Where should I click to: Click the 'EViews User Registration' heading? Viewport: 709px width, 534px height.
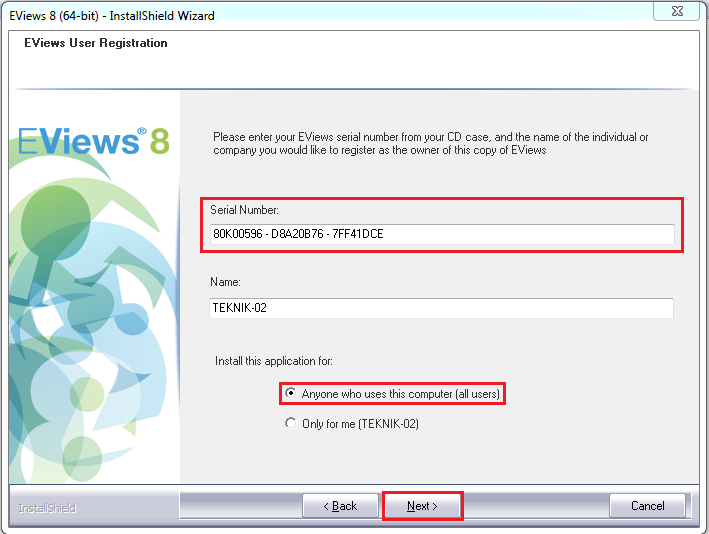click(x=96, y=43)
